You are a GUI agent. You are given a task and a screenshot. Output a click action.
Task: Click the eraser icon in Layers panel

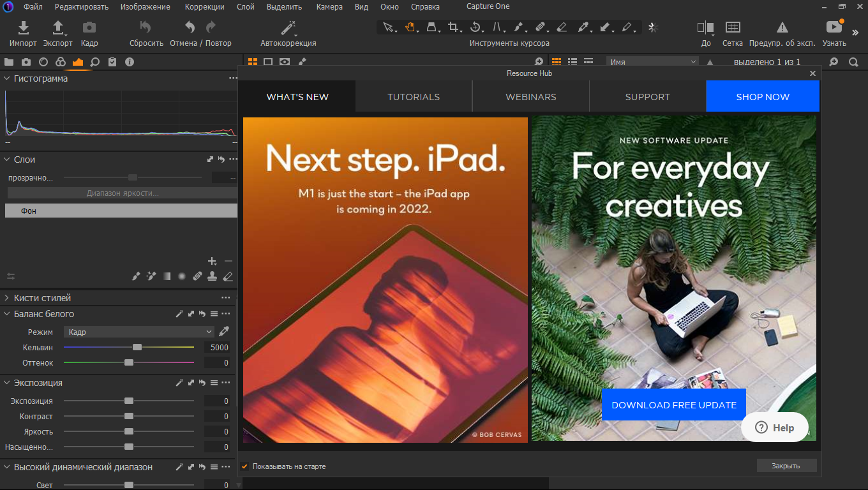coord(228,276)
